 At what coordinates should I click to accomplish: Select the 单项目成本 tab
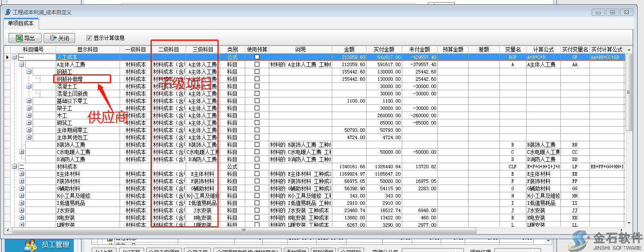[21, 23]
